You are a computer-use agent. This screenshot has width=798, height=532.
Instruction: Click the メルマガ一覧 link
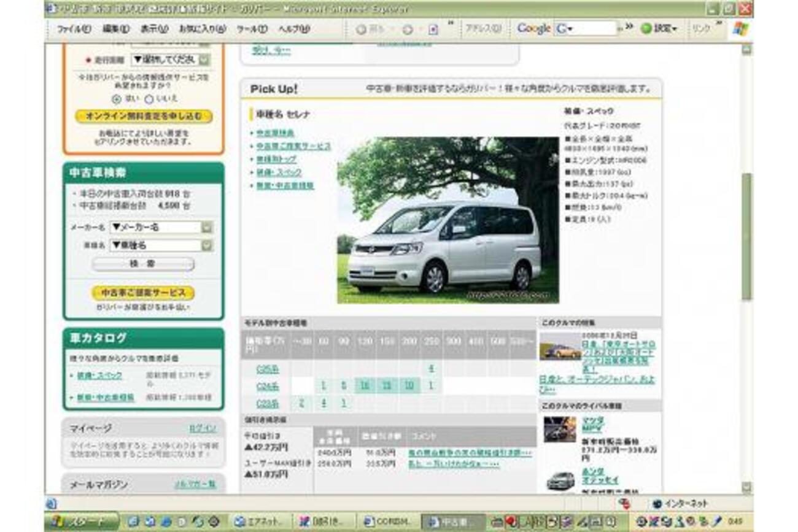195,484
